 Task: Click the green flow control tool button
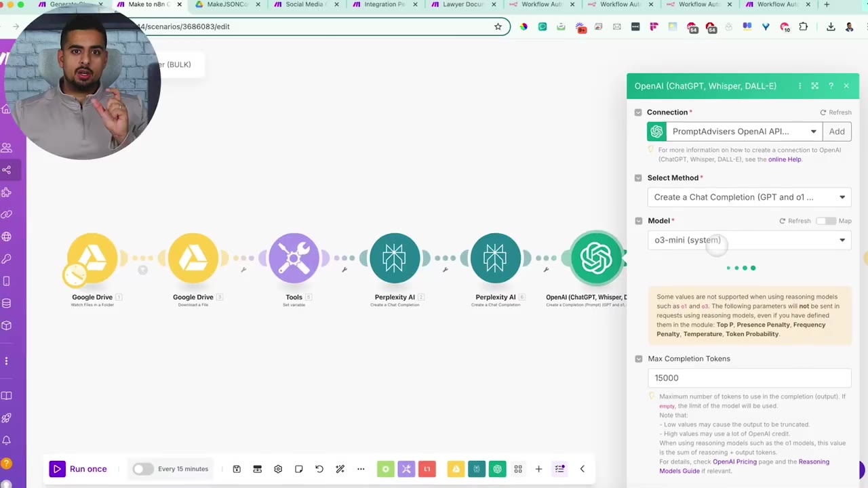point(386,469)
